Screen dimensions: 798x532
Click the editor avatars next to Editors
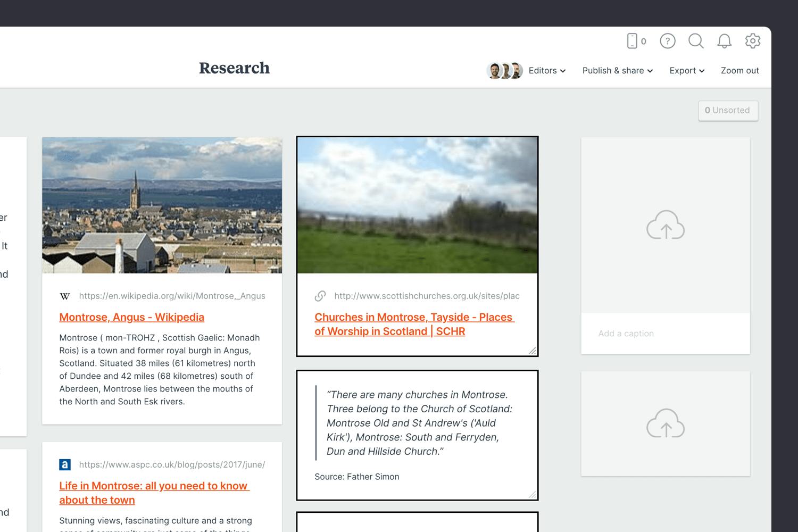click(504, 70)
